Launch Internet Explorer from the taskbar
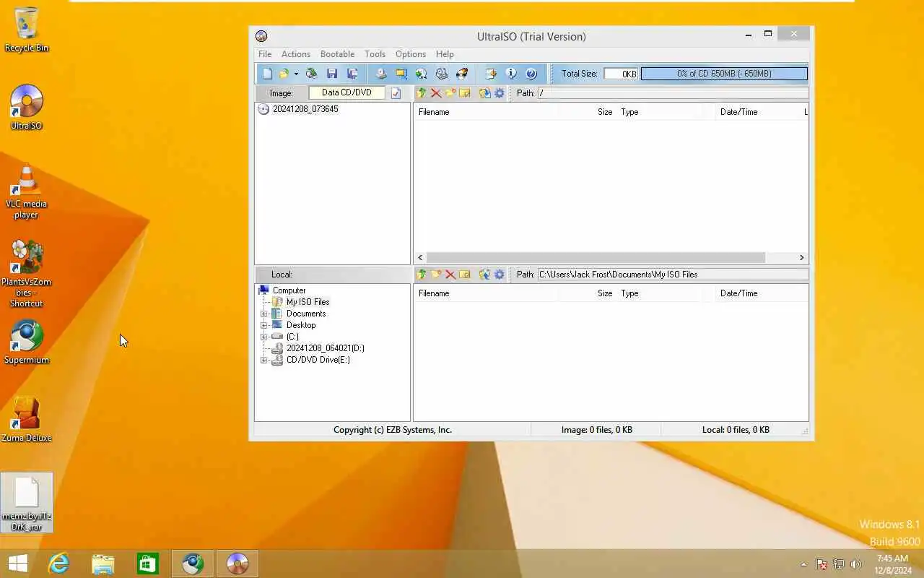The height and width of the screenshot is (578, 924). point(58,564)
